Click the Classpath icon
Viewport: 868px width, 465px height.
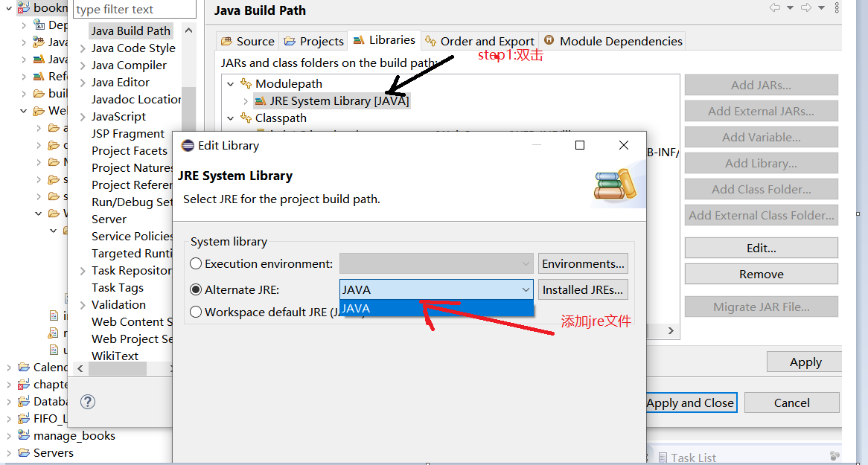246,118
